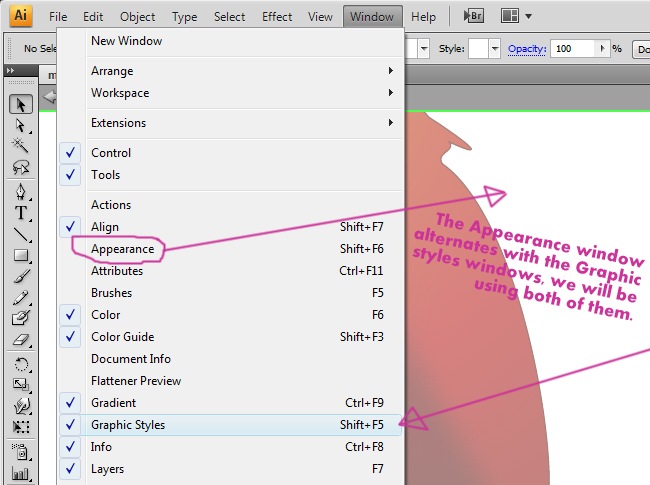Open the workspace switcher dropdown arrow

529,17
